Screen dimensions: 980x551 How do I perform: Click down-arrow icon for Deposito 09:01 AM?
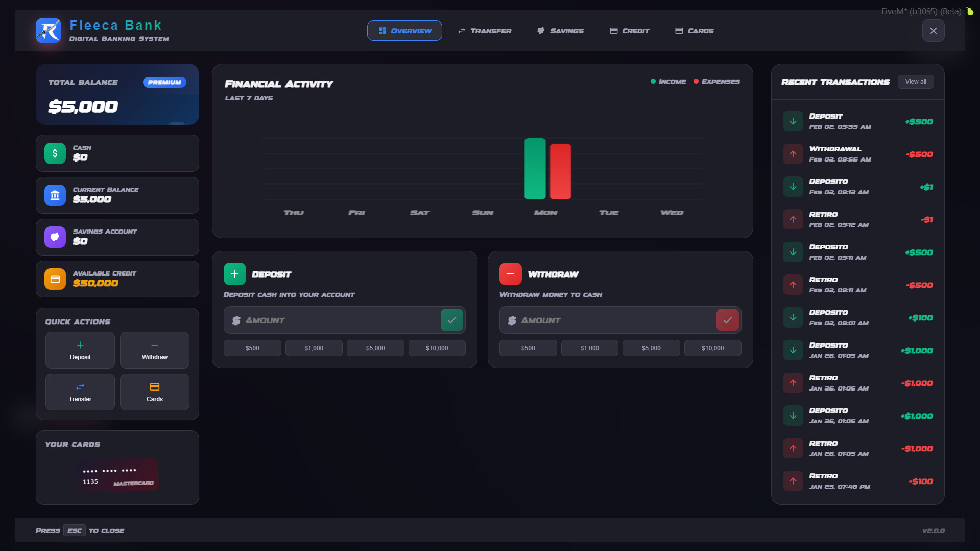point(793,317)
